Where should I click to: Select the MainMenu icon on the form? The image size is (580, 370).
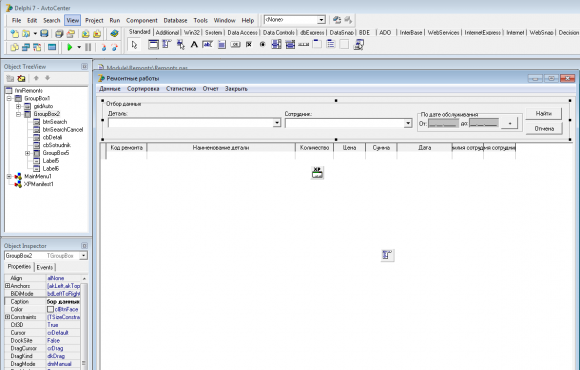pos(387,255)
